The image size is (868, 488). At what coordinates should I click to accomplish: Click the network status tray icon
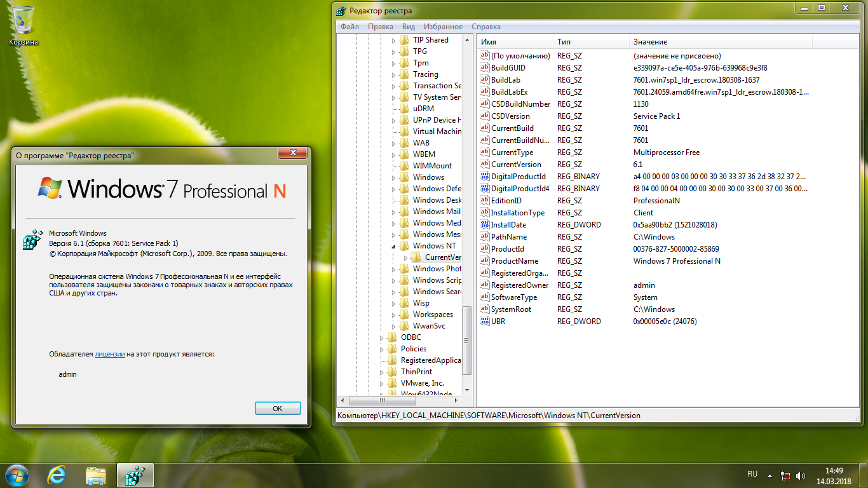tap(786, 475)
